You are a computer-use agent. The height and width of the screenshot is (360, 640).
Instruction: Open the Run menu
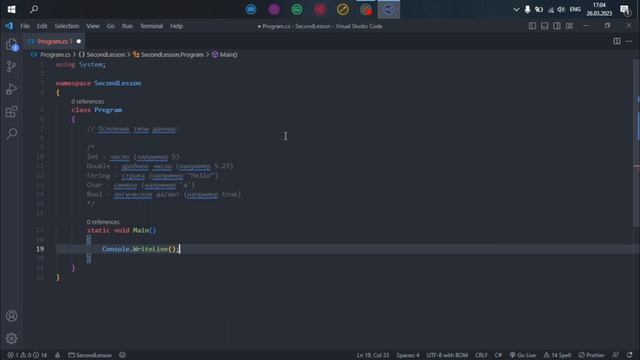[127, 26]
